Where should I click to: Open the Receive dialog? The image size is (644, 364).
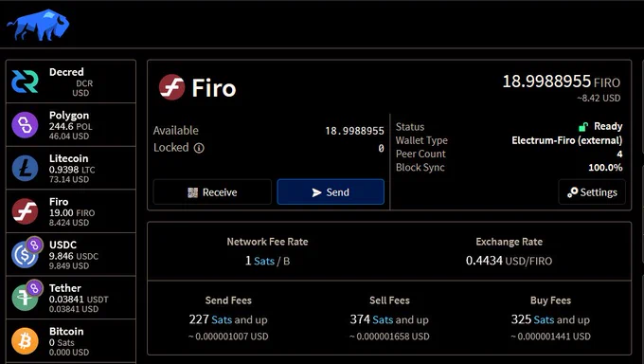pyautogui.click(x=212, y=192)
